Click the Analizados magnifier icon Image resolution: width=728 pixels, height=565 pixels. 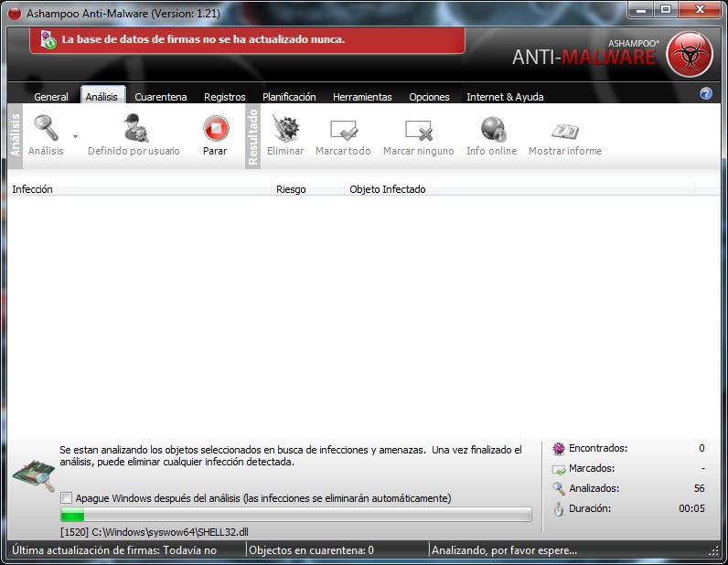(x=559, y=489)
